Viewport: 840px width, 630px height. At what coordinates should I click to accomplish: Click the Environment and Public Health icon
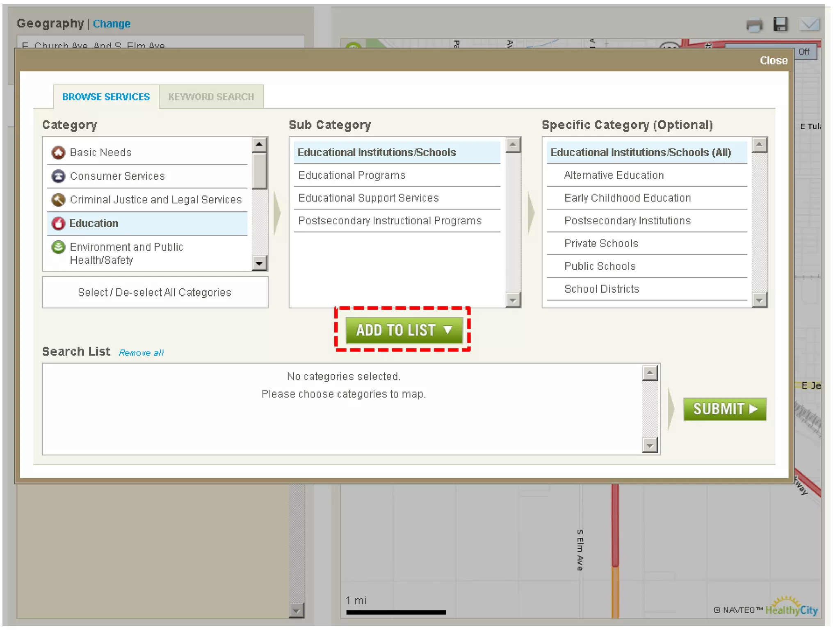58,247
